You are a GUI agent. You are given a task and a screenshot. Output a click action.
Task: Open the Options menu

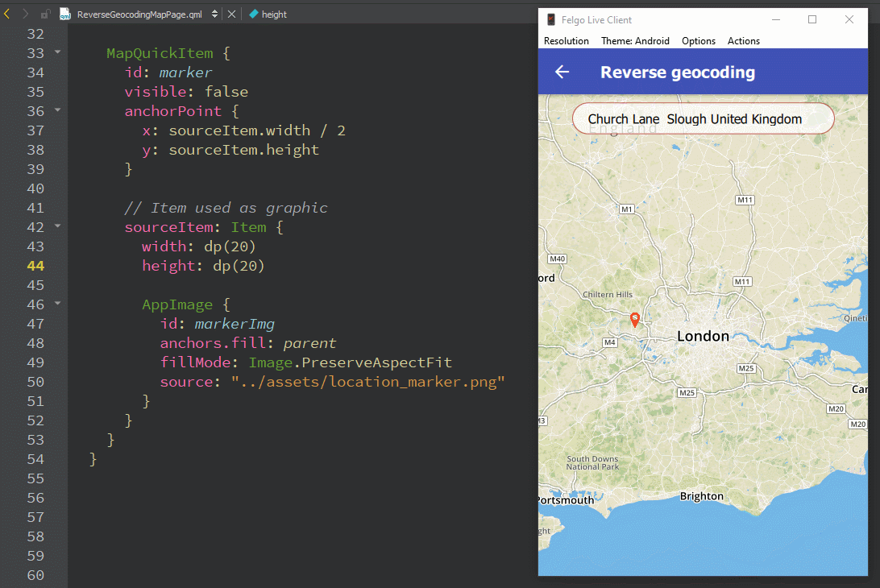point(698,40)
